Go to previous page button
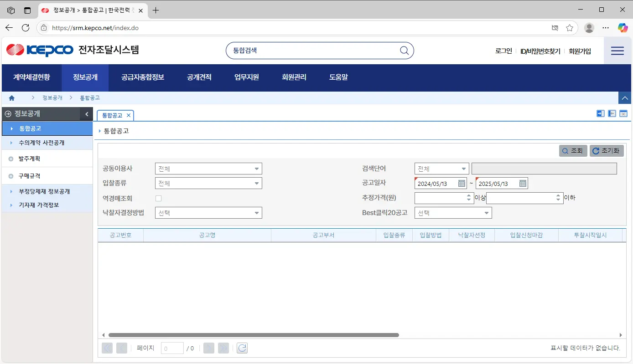 click(x=122, y=348)
